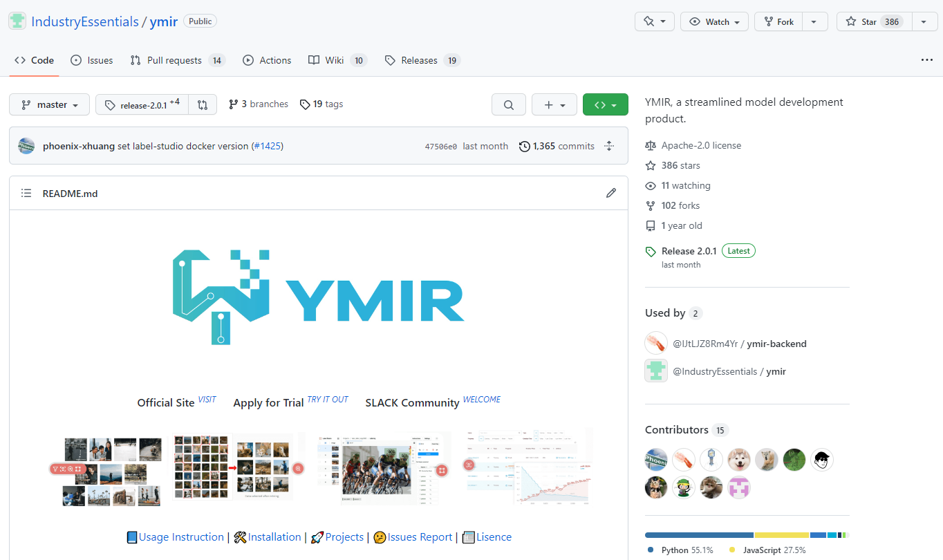
Task: Open the IndustryEssentials owner link
Action: pos(85,21)
